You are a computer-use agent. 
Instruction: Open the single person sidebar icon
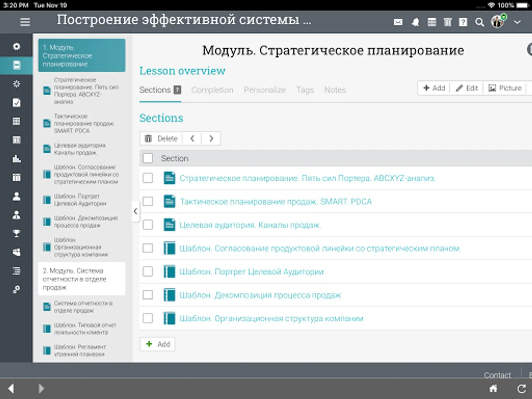pos(16,196)
